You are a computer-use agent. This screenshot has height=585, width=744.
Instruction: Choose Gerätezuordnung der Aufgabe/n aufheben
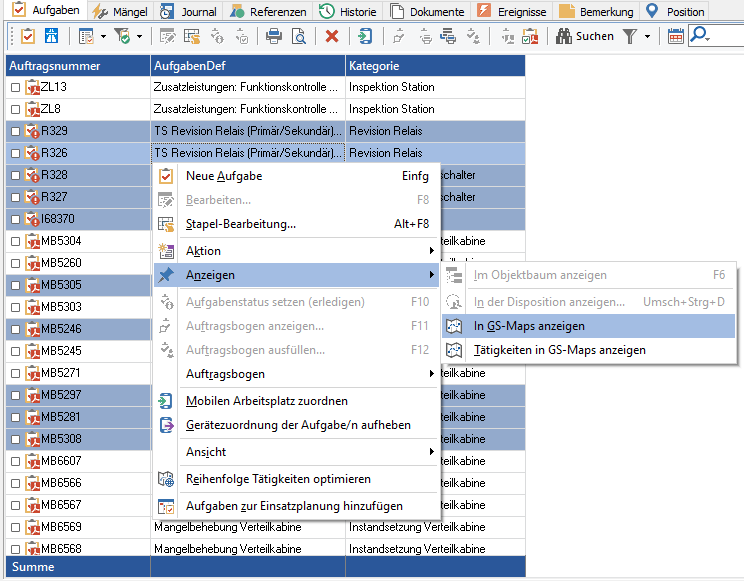(x=297, y=425)
